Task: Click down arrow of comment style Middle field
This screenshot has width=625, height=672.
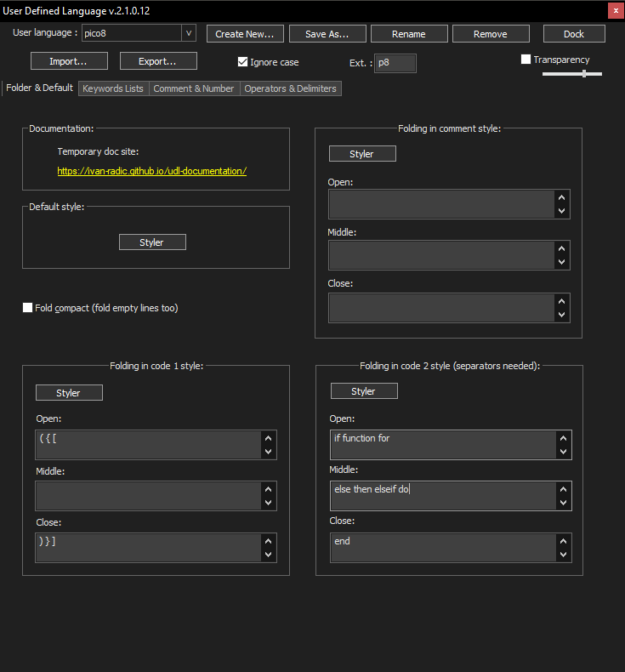Action: (561, 262)
